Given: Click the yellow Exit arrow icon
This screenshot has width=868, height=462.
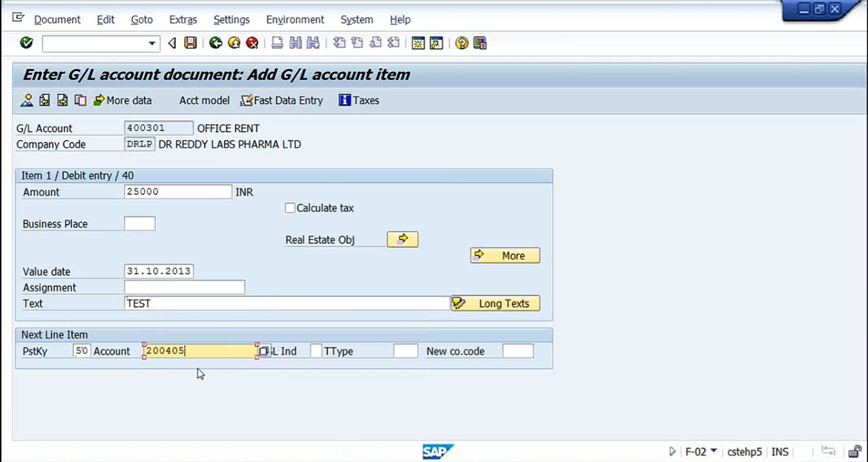Looking at the screenshot, I should 234,43.
